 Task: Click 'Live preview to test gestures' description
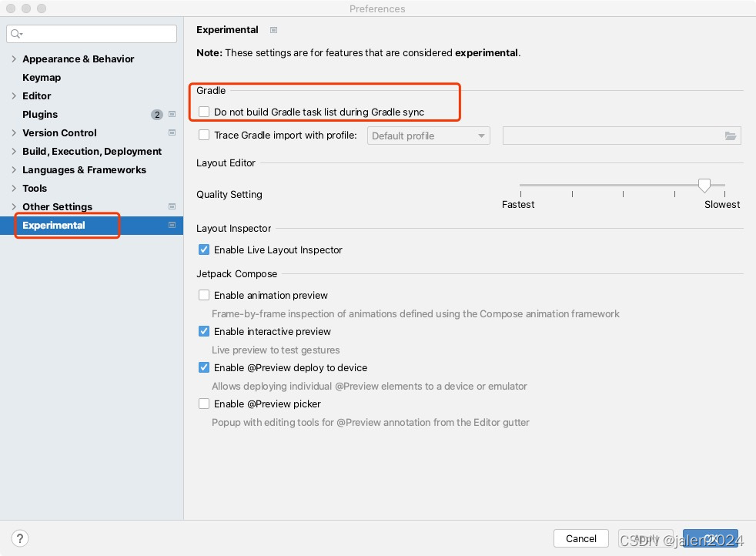tap(276, 350)
